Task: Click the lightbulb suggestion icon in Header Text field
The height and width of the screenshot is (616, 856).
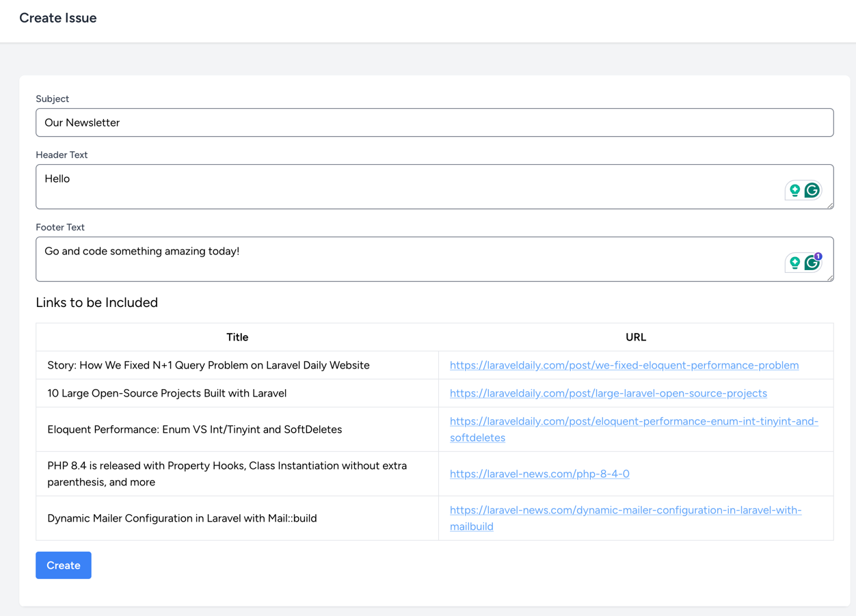Action: point(794,190)
